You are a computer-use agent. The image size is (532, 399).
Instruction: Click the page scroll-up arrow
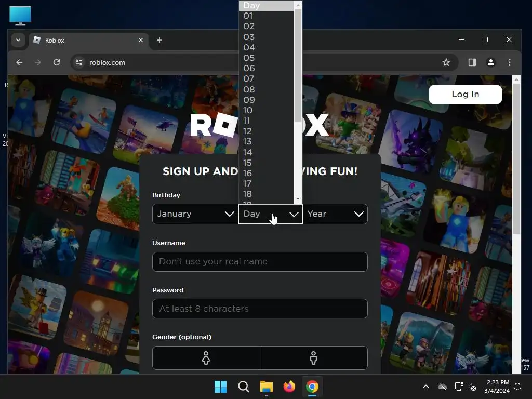516,79
